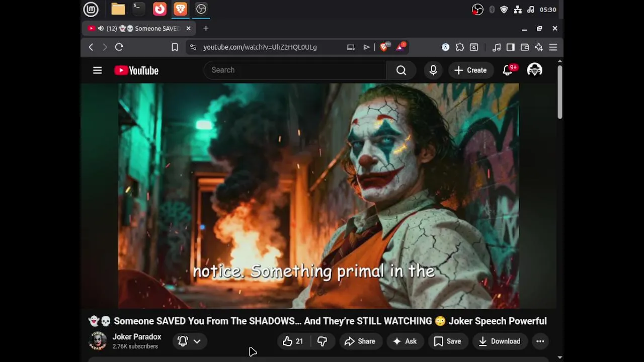The height and width of the screenshot is (362, 644).
Task: Open the Brave Wallet icon
Action: [525, 47]
